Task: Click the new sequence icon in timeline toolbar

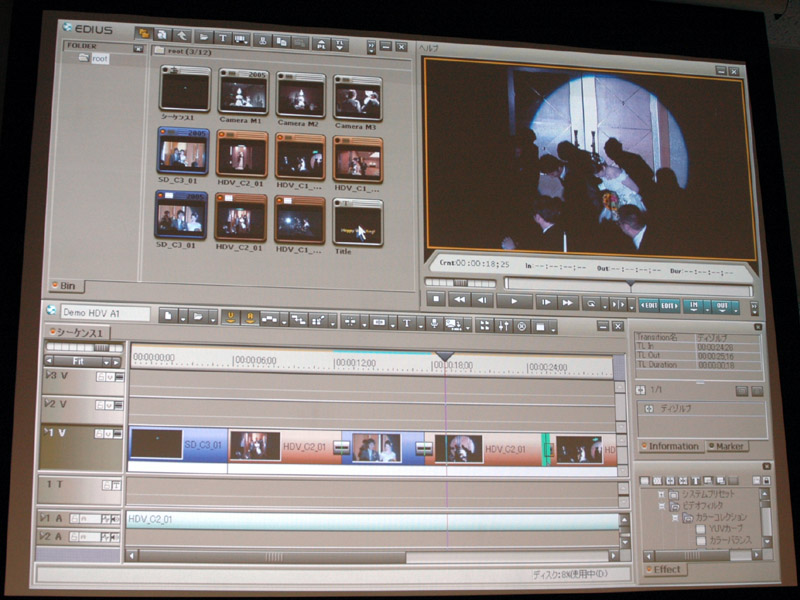Action: coord(169,317)
